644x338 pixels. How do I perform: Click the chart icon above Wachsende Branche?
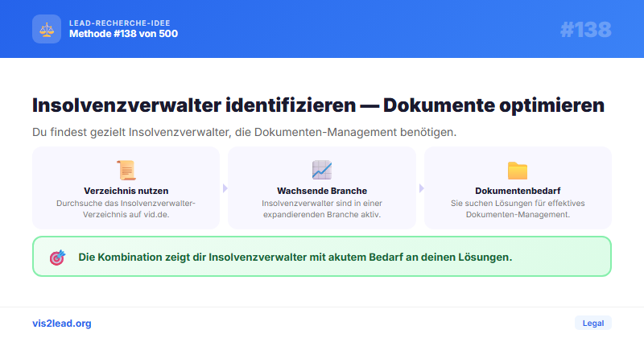click(322, 170)
